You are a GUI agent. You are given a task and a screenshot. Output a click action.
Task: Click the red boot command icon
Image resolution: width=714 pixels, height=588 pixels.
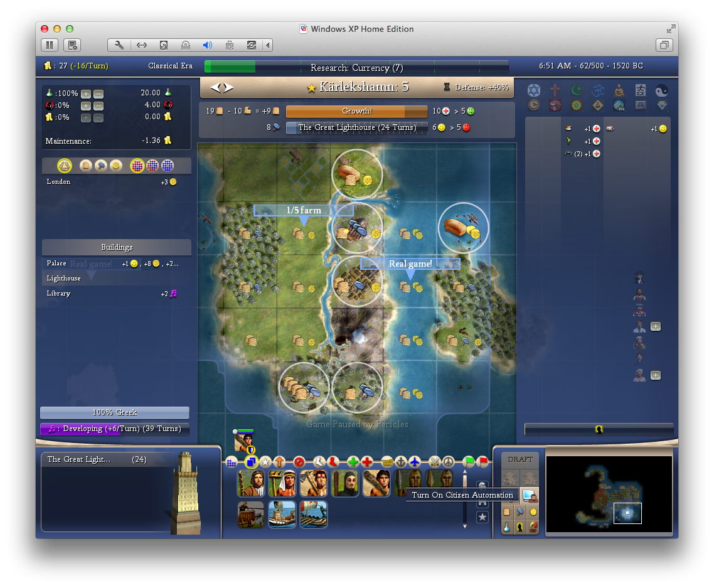click(x=333, y=462)
